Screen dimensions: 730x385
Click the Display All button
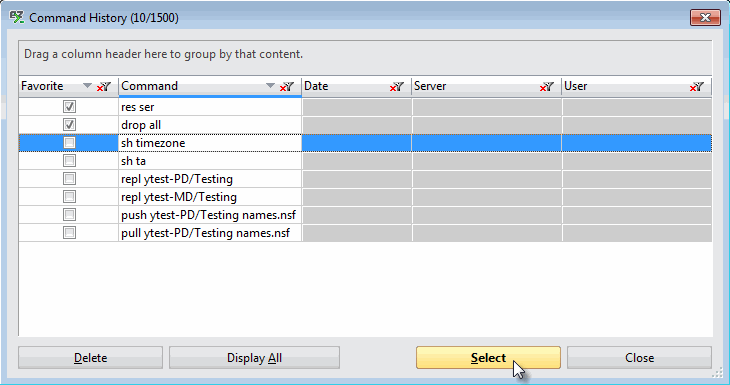click(x=254, y=358)
